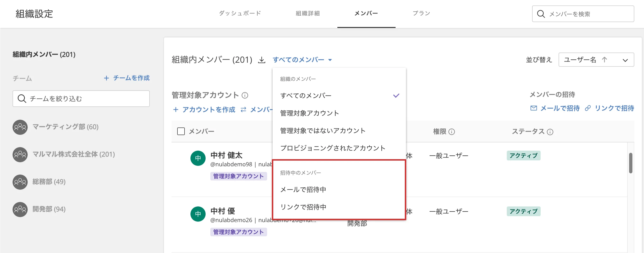Click the chain link icon for リンクで招待
The width and height of the screenshot is (644, 253).
pos(588,108)
